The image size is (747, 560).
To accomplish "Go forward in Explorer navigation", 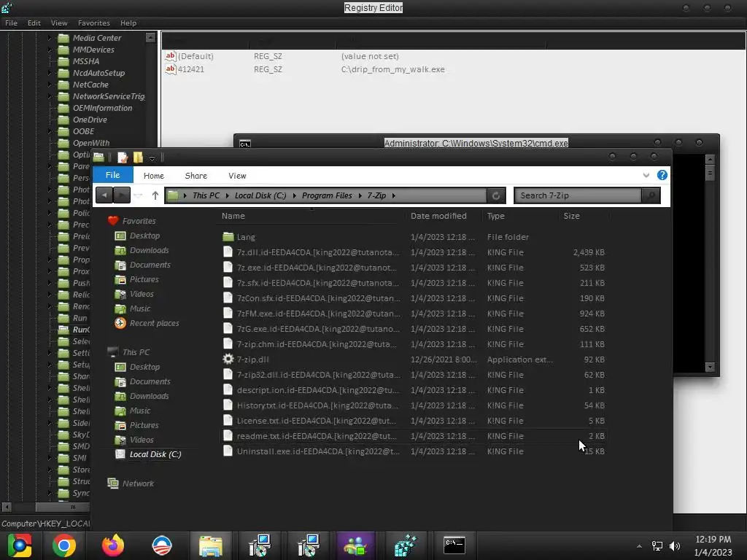I will (x=122, y=195).
